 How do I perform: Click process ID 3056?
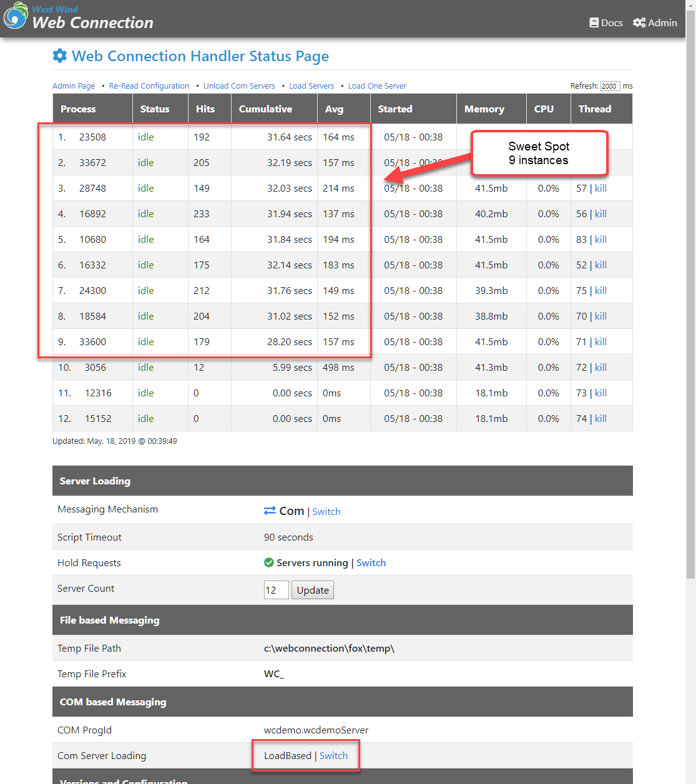(96, 367)
